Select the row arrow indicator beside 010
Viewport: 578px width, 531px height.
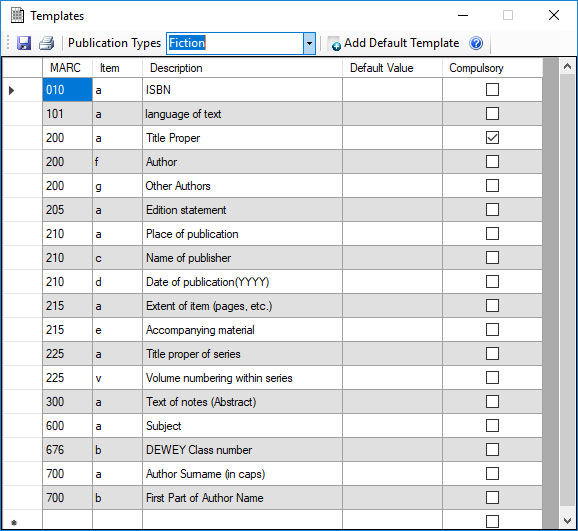click(x=11, y=90)
